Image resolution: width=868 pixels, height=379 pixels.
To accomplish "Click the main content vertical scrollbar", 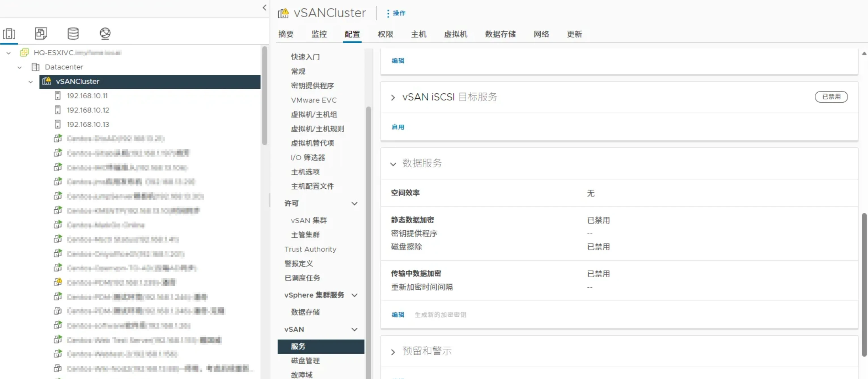I will pos(864,284).
